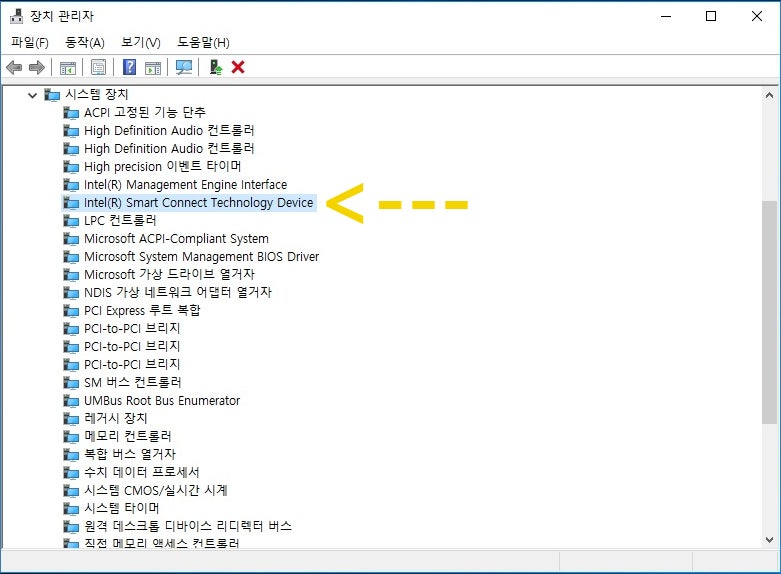781x574 pixels.
Task: Click the blue Help question mark icon
Action: point(130,67)
